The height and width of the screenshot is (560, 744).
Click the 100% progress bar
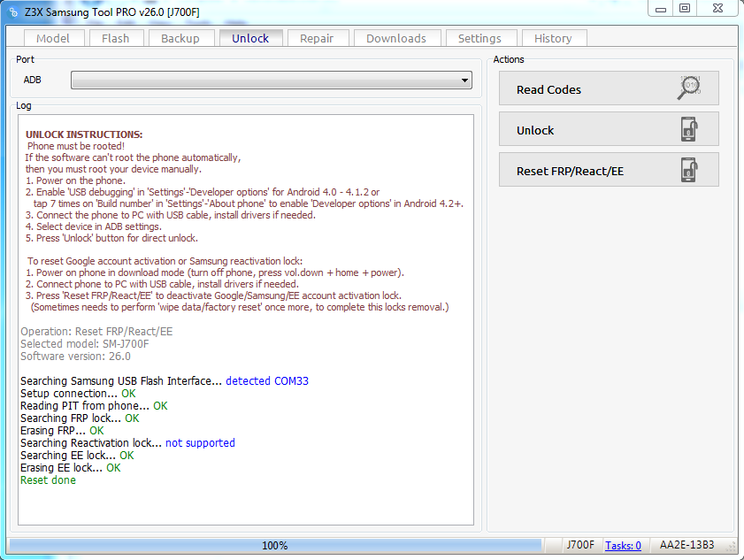click(275, 546)
